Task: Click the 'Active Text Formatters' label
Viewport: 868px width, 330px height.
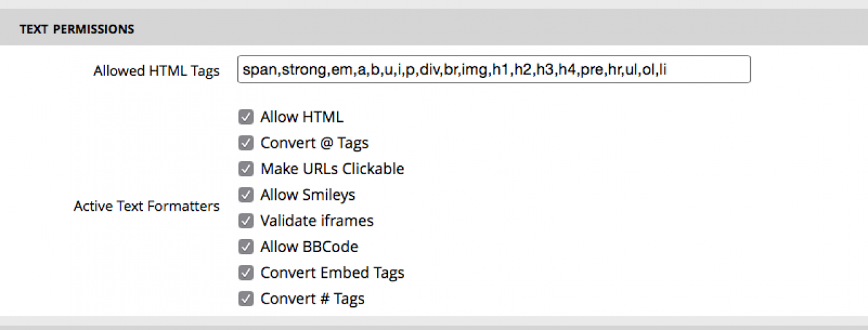Action: (146, 206)
